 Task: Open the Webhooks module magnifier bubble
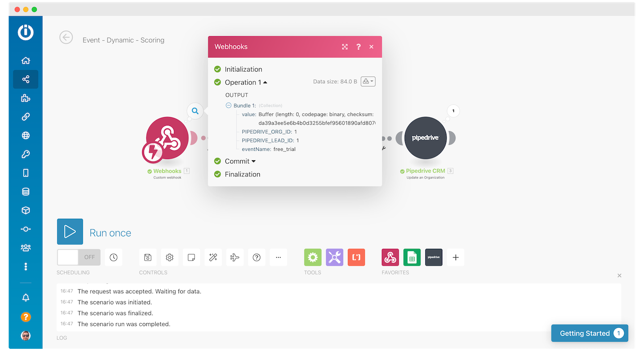(x=195, y=111)
